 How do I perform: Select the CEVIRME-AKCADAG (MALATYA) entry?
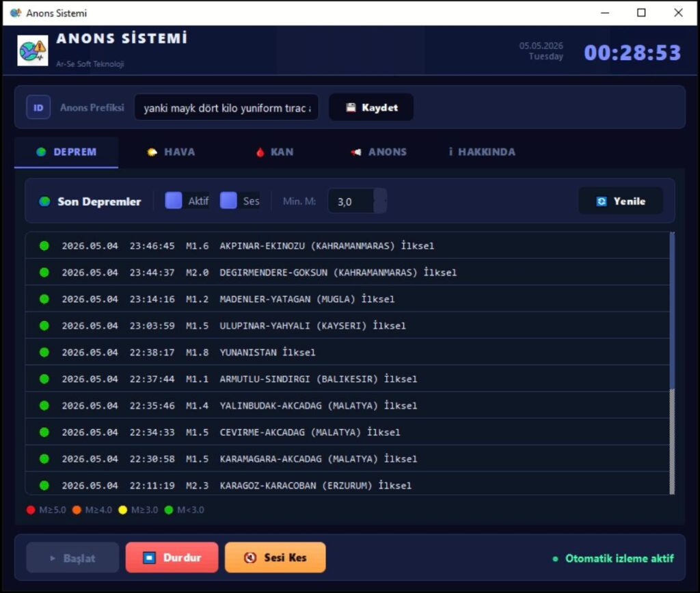point(347,432)
